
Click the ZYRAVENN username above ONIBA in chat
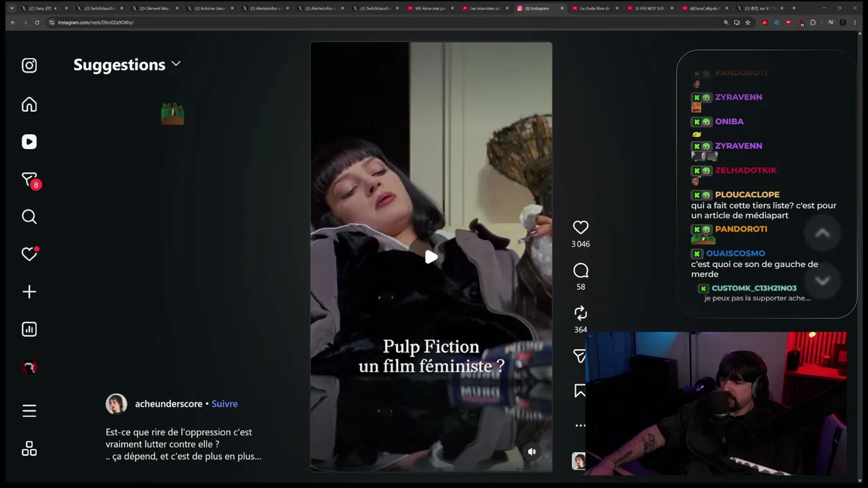coord(738,97)
